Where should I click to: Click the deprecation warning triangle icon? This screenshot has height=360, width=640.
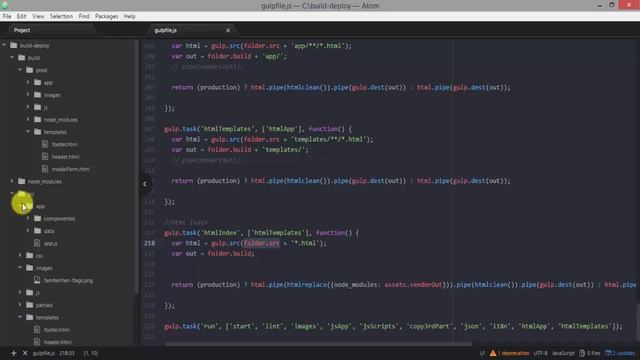click(x=493, y=353)
